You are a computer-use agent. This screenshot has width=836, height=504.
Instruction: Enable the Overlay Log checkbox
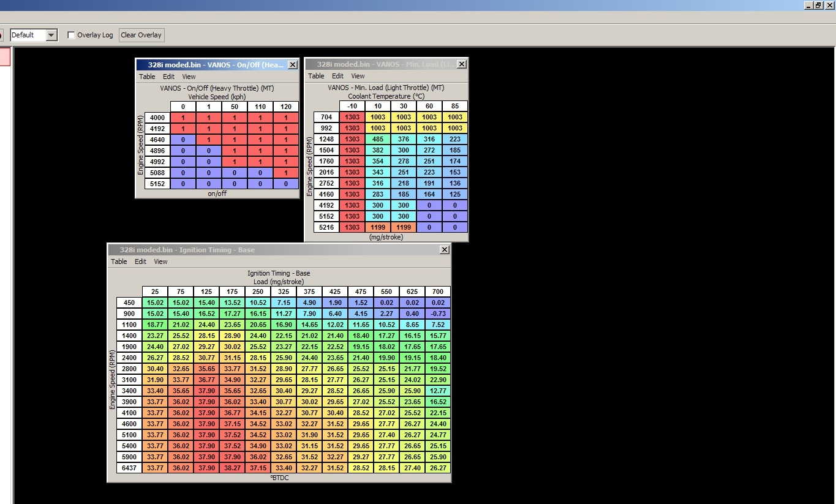coord(71,35)
